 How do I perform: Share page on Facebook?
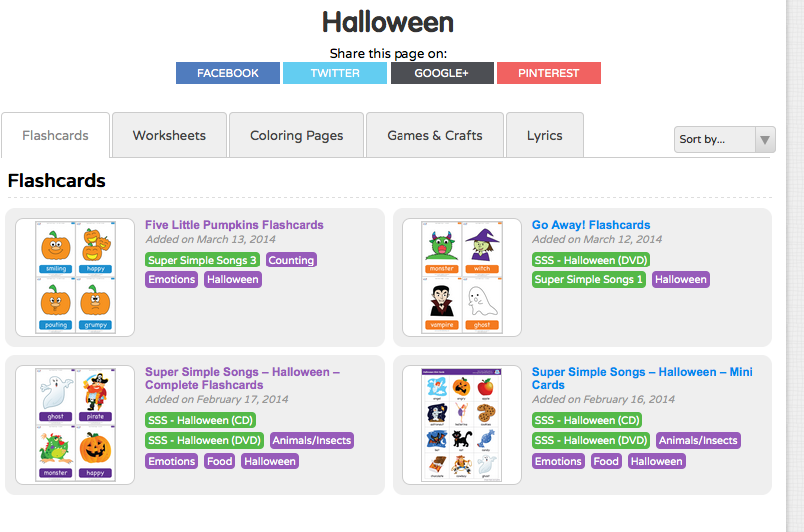[227, 73]
